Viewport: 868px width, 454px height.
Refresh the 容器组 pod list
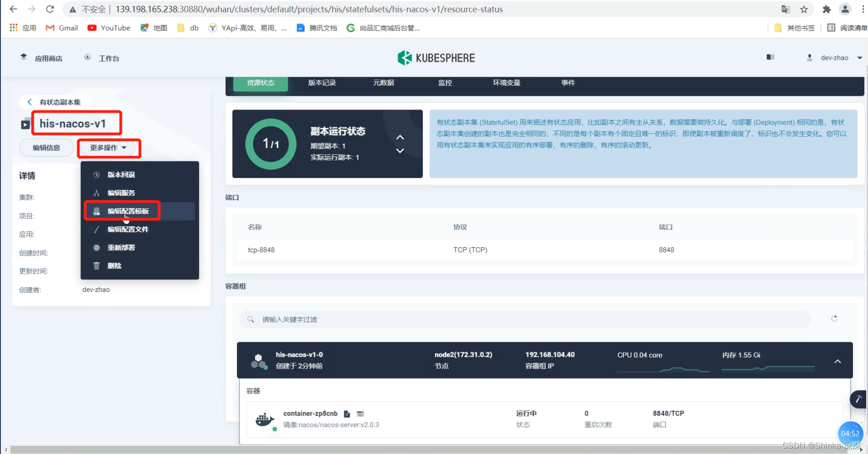(834, 318)
